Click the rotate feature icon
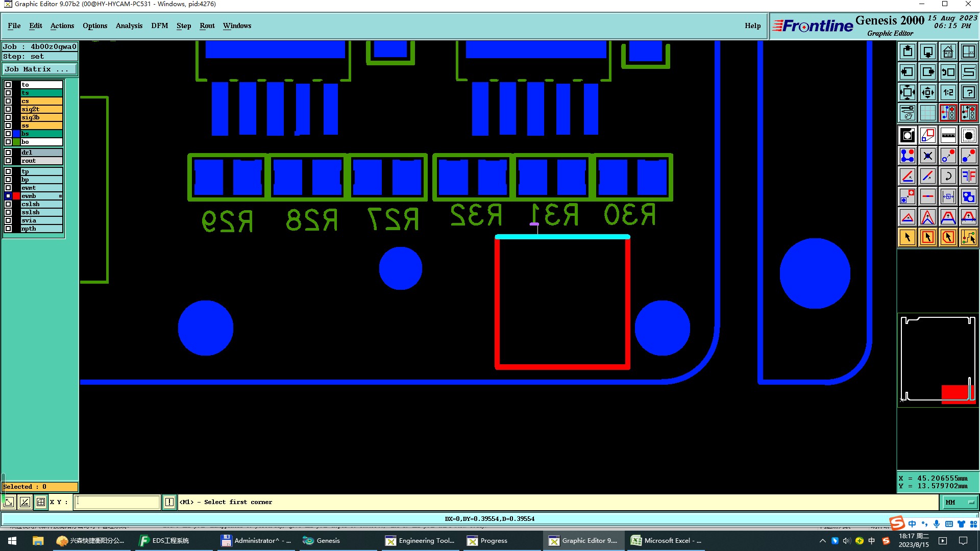Image resolution: width=980 pixels, height=551 pixels. click(948, 176)
